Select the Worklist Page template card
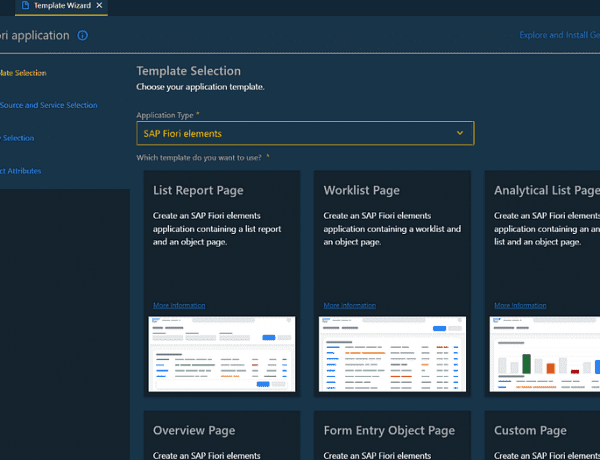This screenshot has width=600, height=460. point(394,240)
